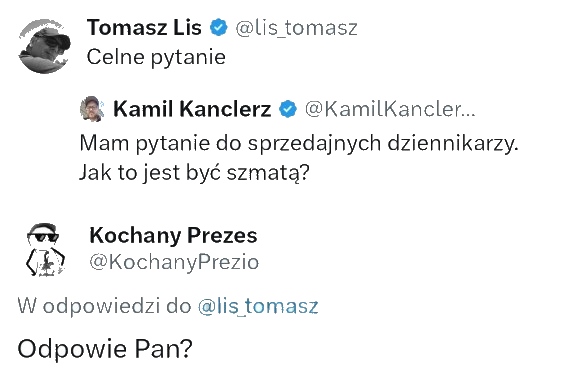Follow the blue @lis_tomasz reply mention
Image resolution: width=563 pixels, height=369 pixels.
[x=258, y=307]
